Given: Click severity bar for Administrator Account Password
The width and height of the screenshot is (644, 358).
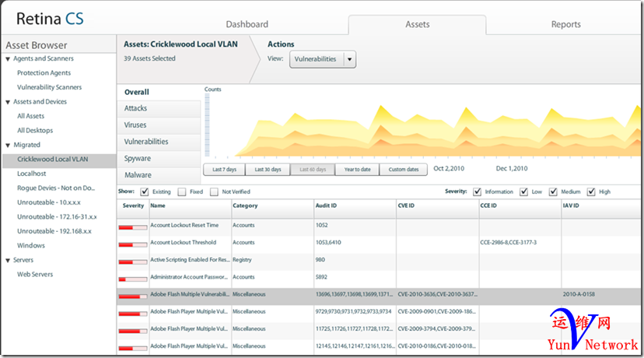Looking at the screenshot, I should pyautogui.click(x=131, y=278).
